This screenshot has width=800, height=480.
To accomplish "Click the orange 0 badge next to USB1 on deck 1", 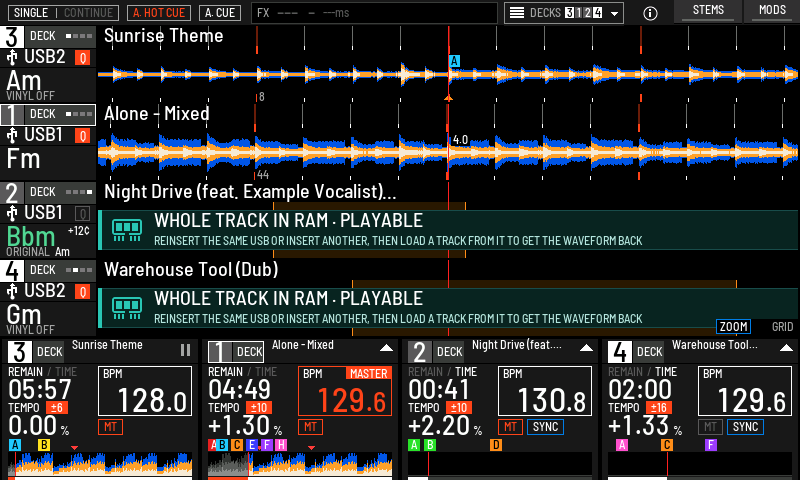I will (x=83, y=136).
